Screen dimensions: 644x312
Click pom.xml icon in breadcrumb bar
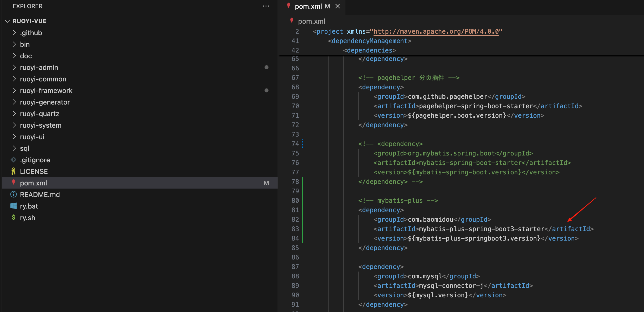tap(292, 21)
